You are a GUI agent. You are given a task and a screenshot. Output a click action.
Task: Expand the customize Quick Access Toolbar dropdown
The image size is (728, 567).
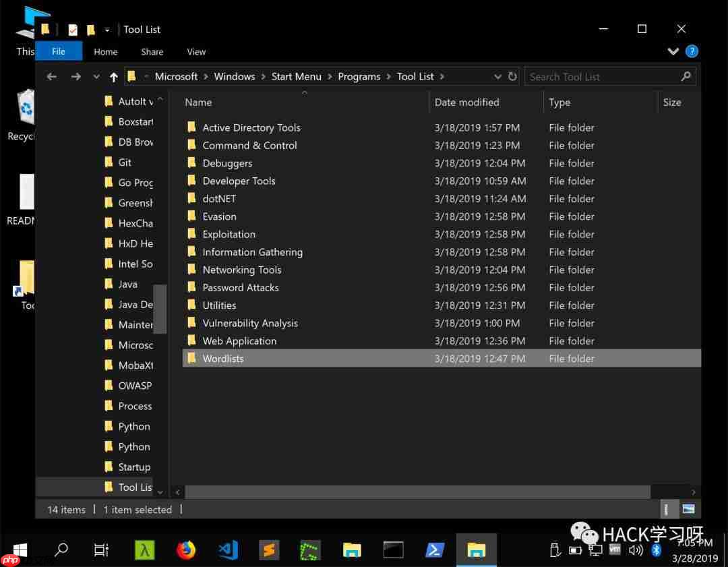(107, 29)
